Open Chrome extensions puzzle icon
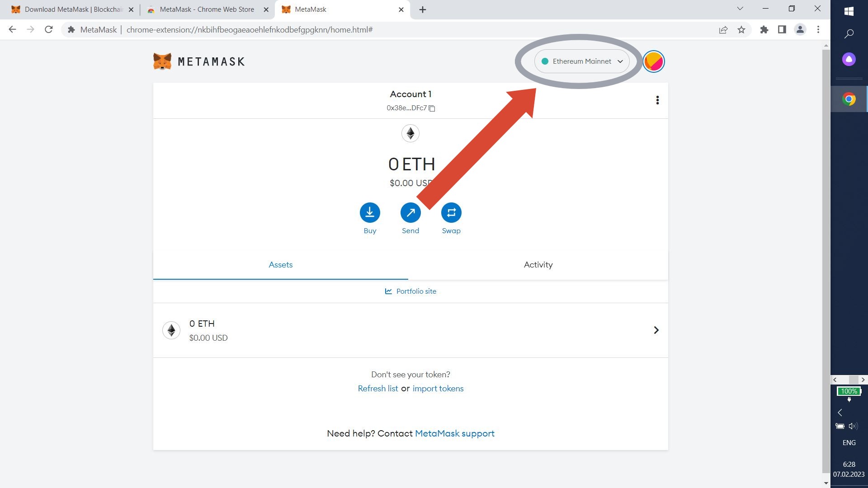 click(x=764, y=30)
